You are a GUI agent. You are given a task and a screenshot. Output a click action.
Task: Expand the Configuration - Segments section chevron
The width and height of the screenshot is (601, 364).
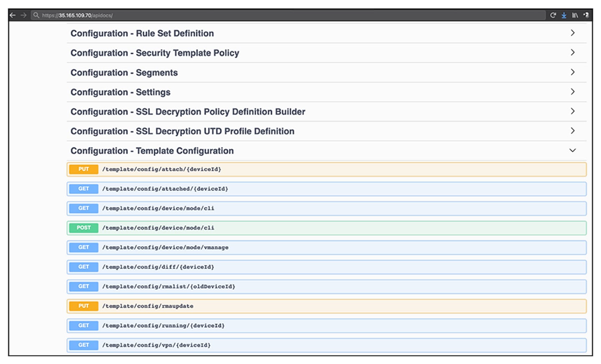[573, 72]
